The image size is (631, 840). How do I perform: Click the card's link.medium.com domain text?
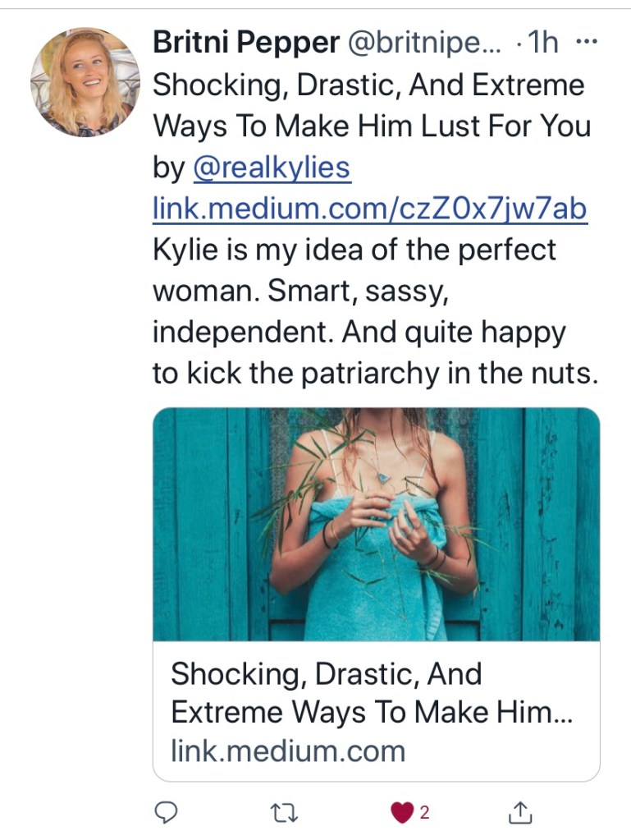pyautogui.click(x=288, y=750)
